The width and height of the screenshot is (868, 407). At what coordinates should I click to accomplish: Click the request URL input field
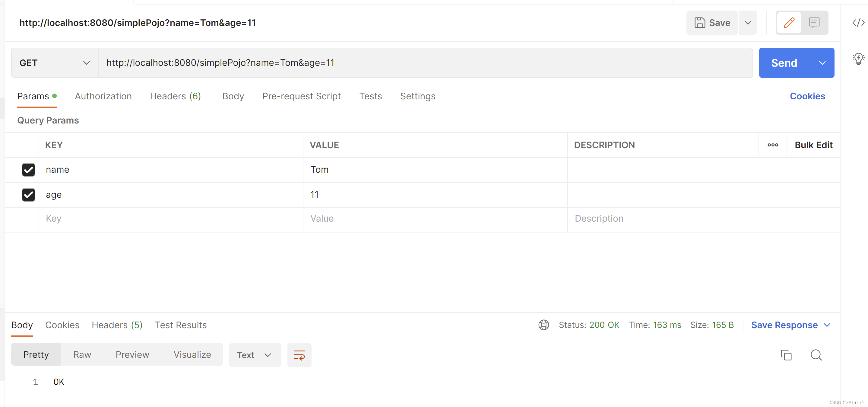(x=425, y=63)
